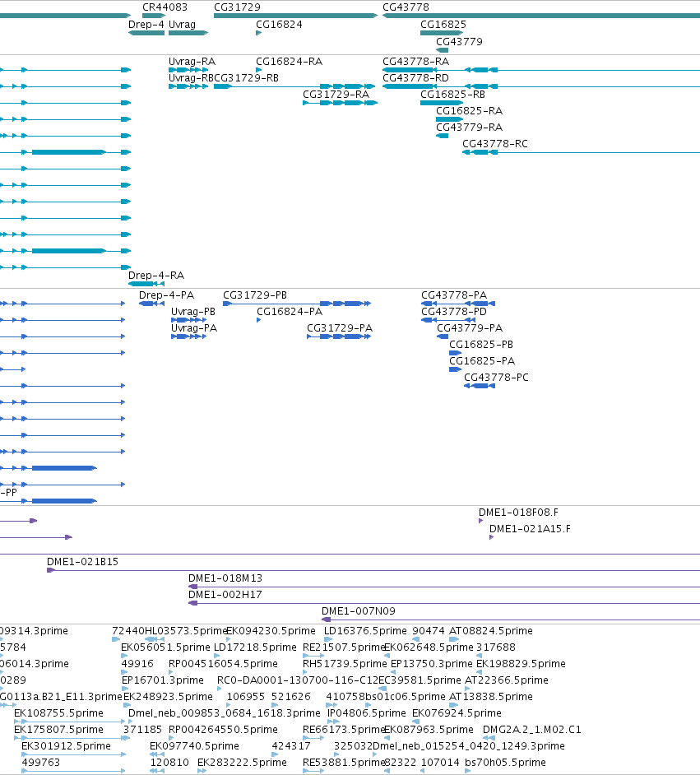
Task: Select the CG43778-PD protein label
Action: point(454,311)
